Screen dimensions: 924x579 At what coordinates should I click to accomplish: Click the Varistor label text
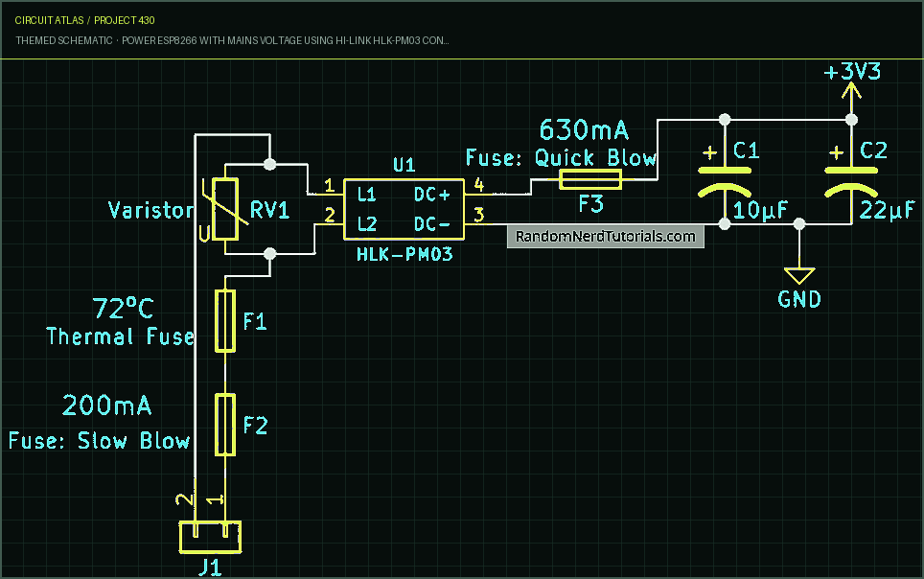(150, 210)
